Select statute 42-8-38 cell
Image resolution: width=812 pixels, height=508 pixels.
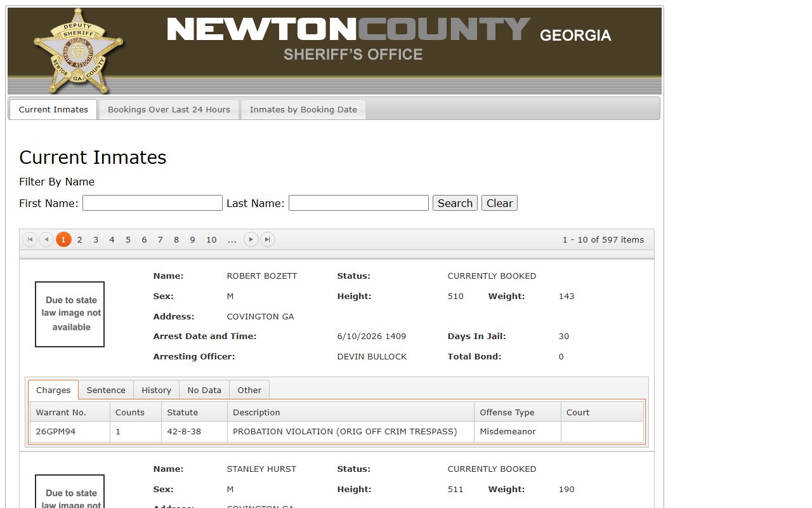pos(194,432)
